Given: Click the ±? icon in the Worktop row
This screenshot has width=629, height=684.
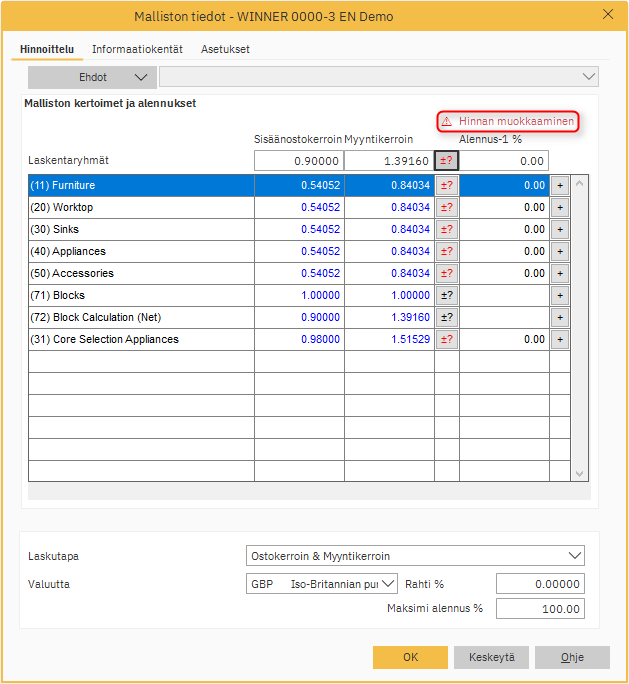Looking at the screenshot, I should coord(447,207).
